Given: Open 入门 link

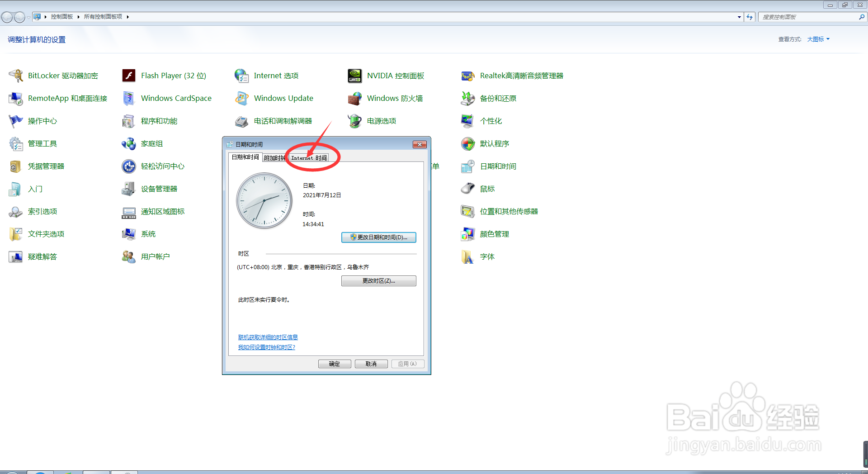Looking at the screenshot, I should pos(35,189).
